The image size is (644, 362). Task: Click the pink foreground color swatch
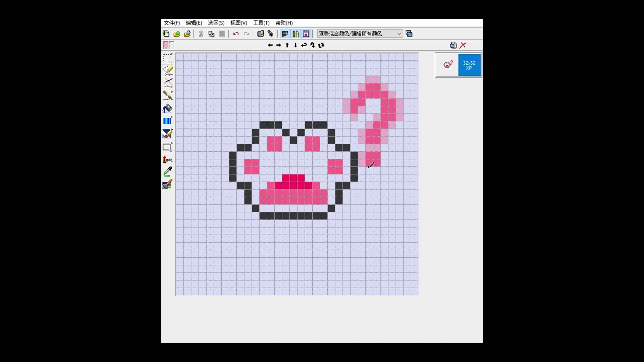pyautogui.click(x=165, y=45)
